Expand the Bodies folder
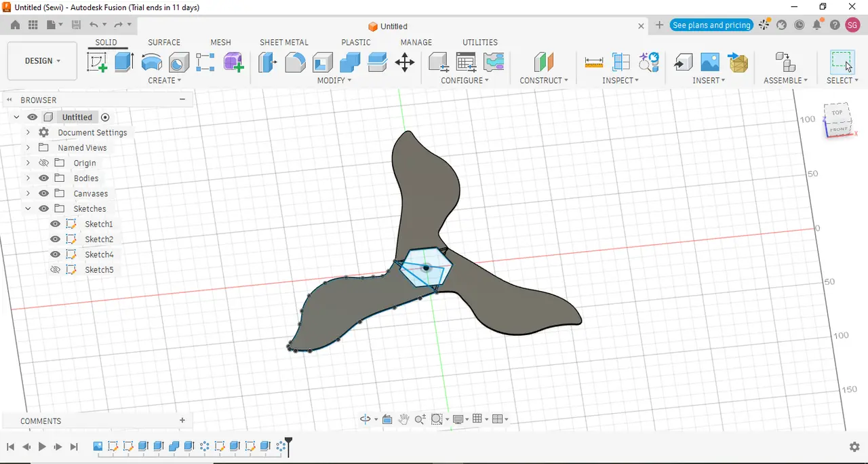Viewport: 868px width, 464px height. pyautogui.click(x=28, y=178)
